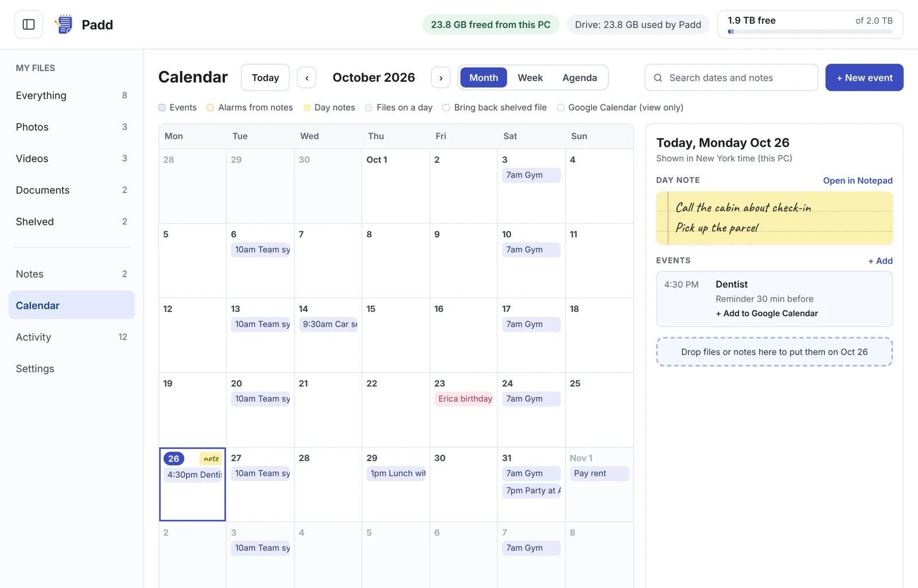Screen dimensions: 918x588
Task: Click the 23.8 GB freed status badge
Action: (491, 25)
